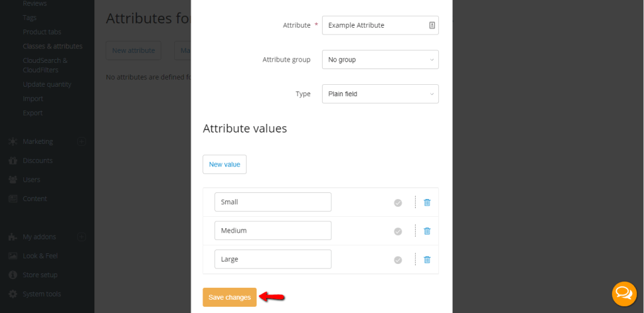The image size is (644, 313).
Task: Open the Users section
Action: (31, 180)
